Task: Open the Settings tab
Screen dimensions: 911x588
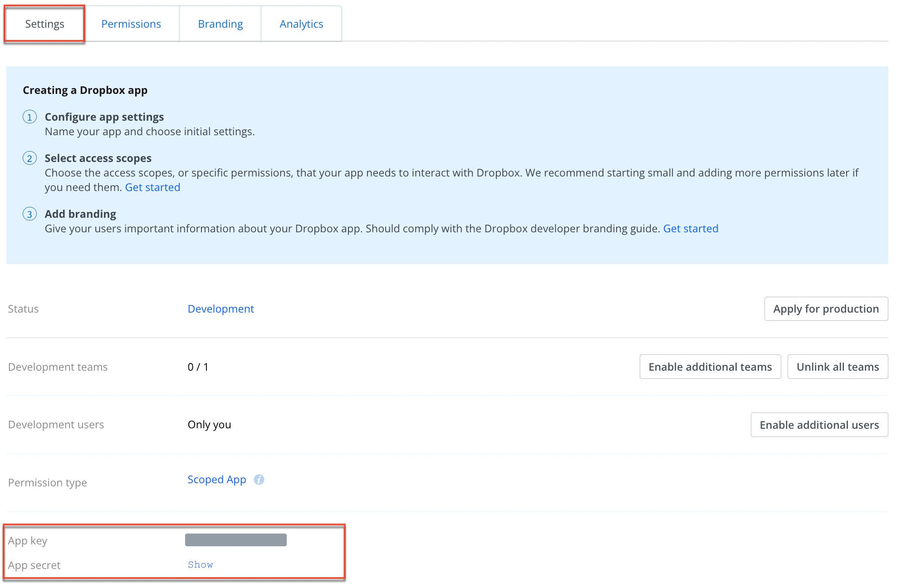Action: click(x=44, y=24)
